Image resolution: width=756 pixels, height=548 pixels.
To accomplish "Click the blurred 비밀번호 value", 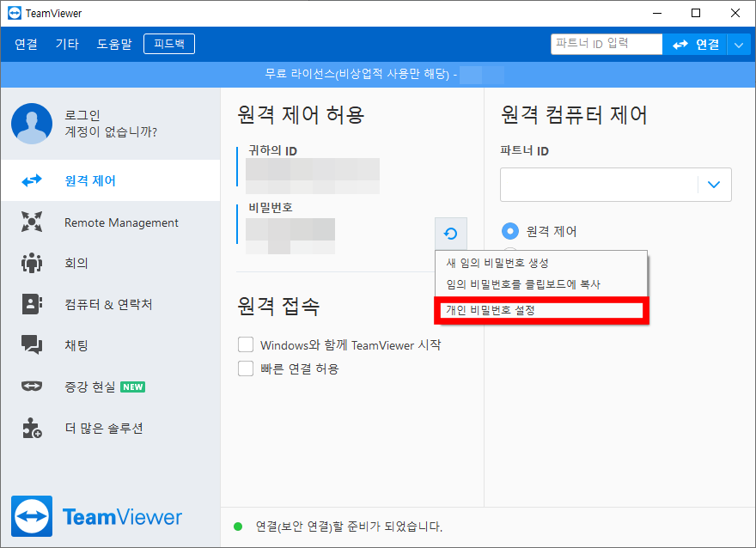I will pos(290,235).
